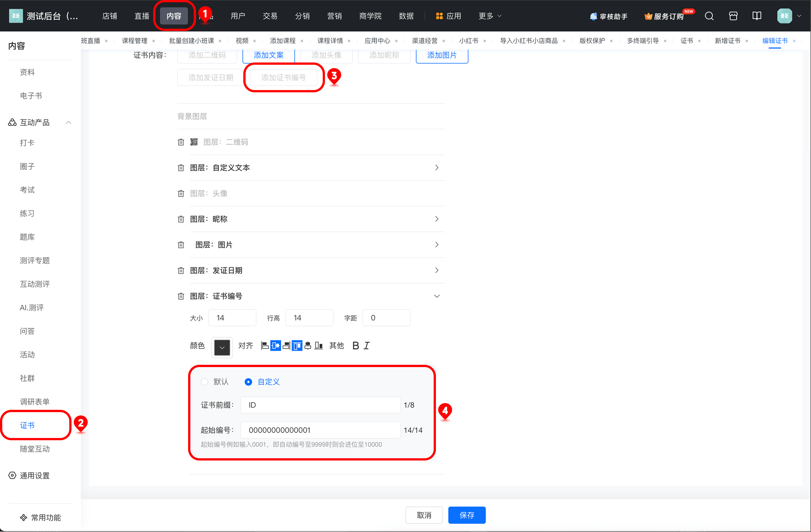Expand the 图片 layer settings

click(x=436, y=245)
